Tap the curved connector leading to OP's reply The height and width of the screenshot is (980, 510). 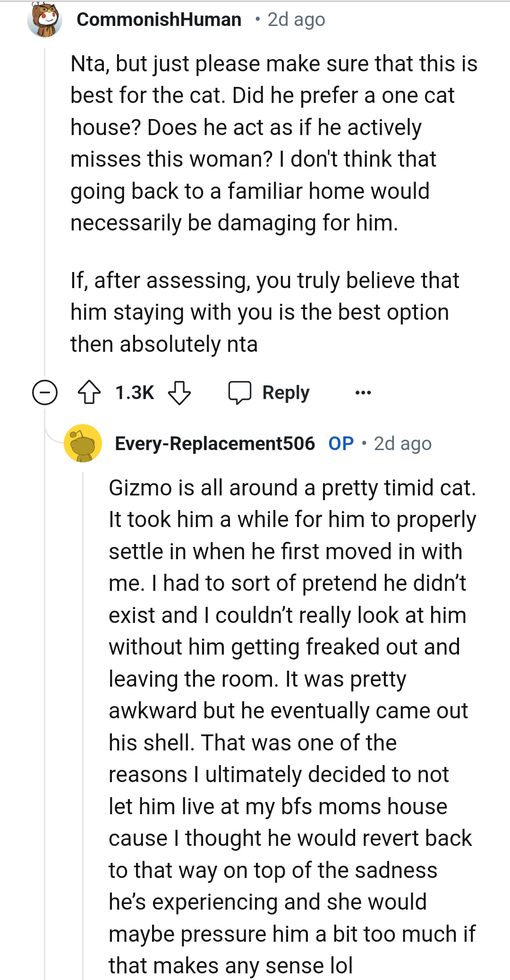52,432
